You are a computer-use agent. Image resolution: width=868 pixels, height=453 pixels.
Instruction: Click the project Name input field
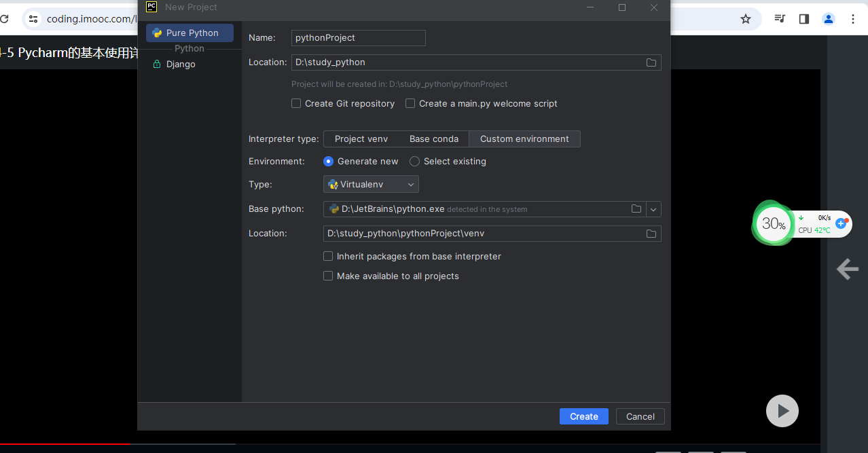(359, 38)
